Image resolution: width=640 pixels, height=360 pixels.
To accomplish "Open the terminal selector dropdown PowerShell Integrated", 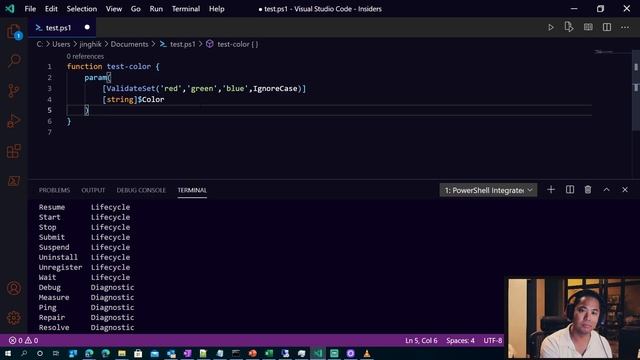I will (488, 190).
